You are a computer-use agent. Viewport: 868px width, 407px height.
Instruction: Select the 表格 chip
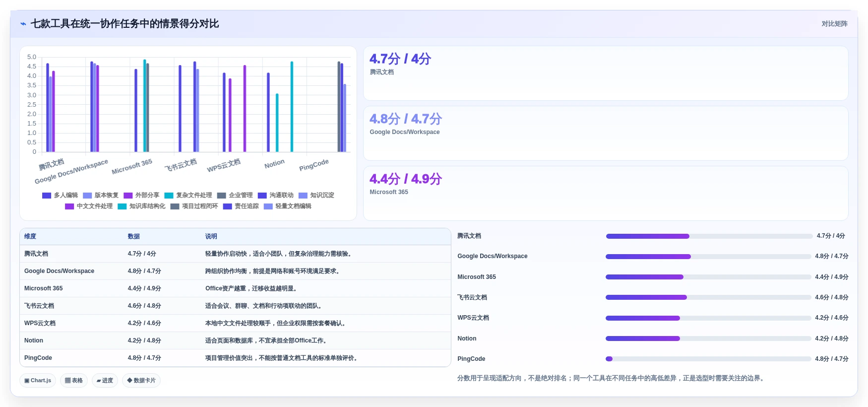[x=74, y=381]
